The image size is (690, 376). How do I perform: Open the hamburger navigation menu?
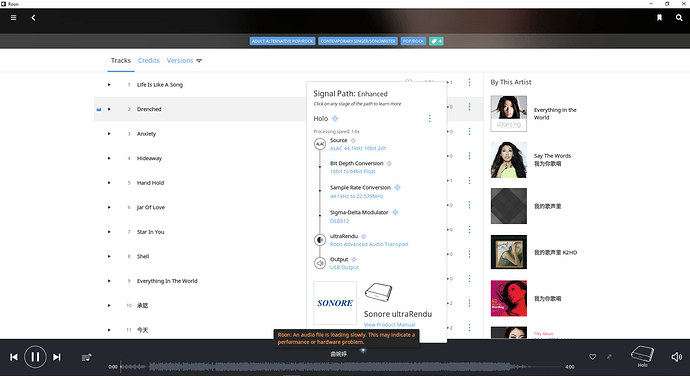pos(14,18)
